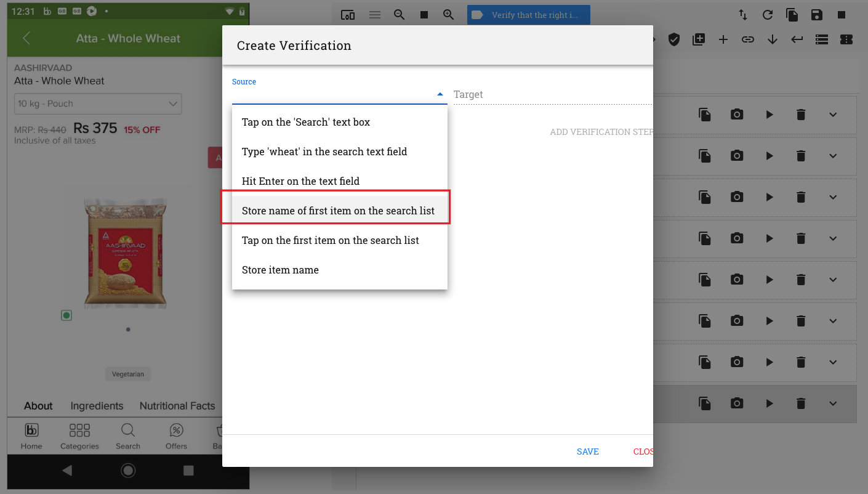Click ADD VERIFICATION STEP button
Screen dimensions: 868x494
[x=601, y=132]
